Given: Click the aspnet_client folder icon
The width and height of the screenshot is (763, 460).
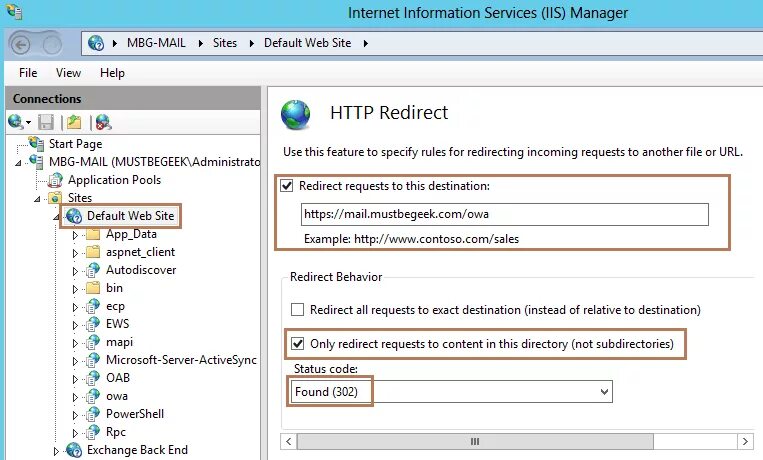Looking at the screenshot, I should coord(92,252).
